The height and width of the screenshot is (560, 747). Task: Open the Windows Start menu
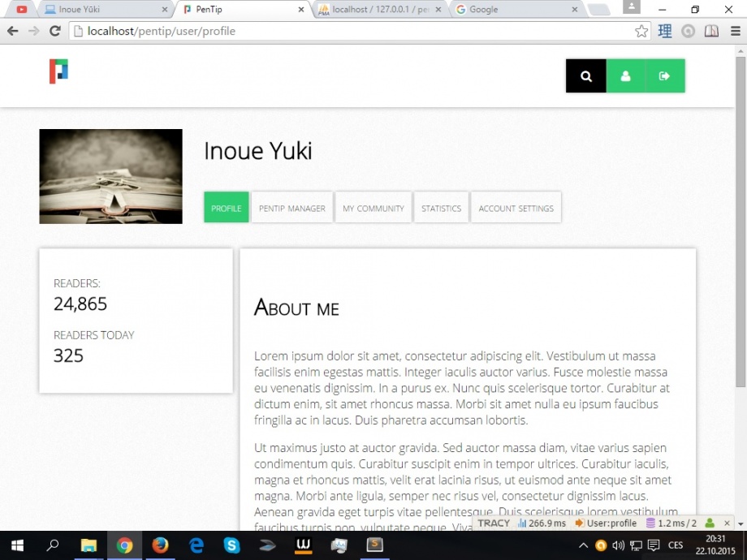(x=18, y=545)
